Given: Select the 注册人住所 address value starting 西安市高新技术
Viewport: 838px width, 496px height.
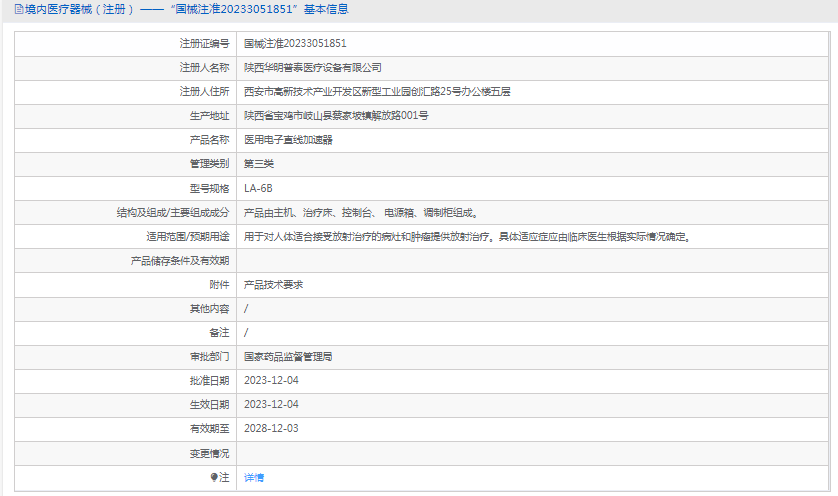Looking at the screenshot, I should (x=377, y=91).
